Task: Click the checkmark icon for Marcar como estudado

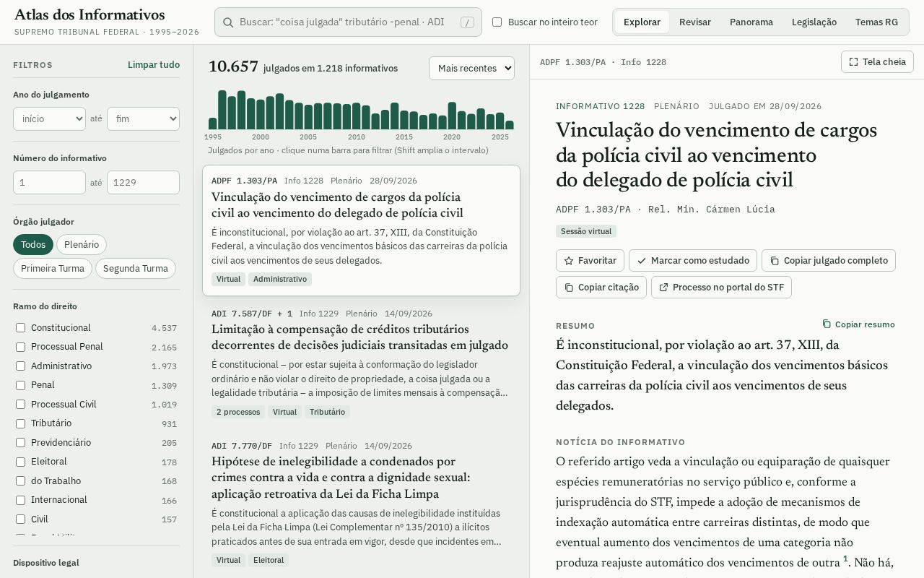Action: (642, 260)
